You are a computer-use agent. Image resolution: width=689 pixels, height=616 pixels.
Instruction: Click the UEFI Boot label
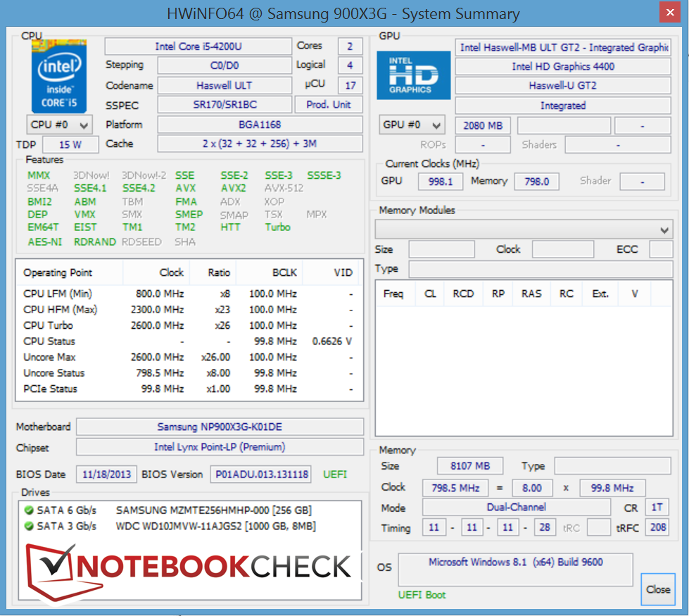pyautogui.click(x=422, y=595)
